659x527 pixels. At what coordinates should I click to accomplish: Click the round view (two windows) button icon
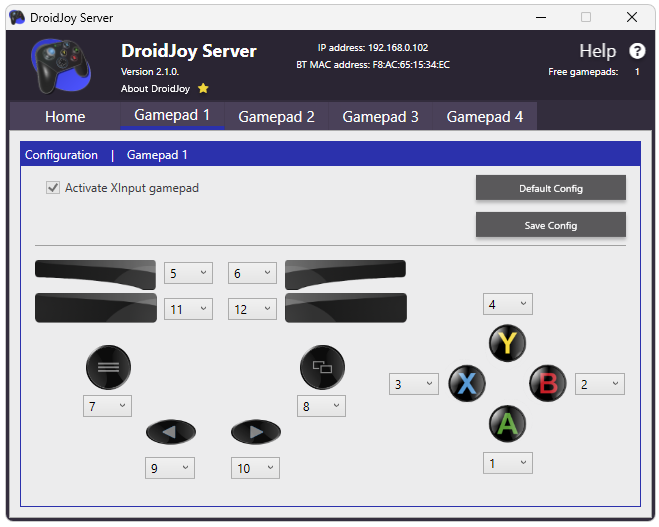(x=322, y=367)
